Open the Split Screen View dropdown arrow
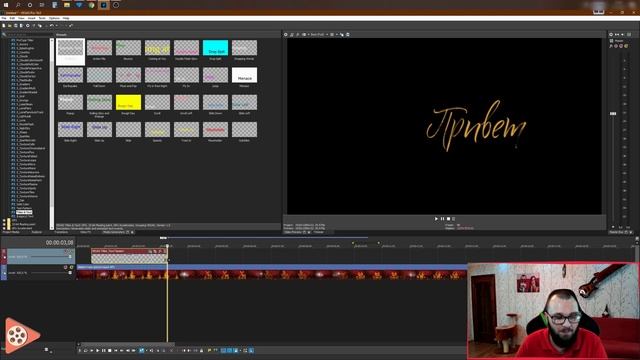The height and width of the screenshot is (360, 640). pos(309,35)
